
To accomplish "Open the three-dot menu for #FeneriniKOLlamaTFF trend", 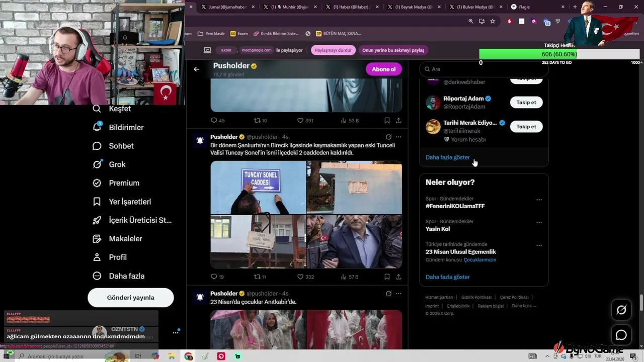I will 539,200.
